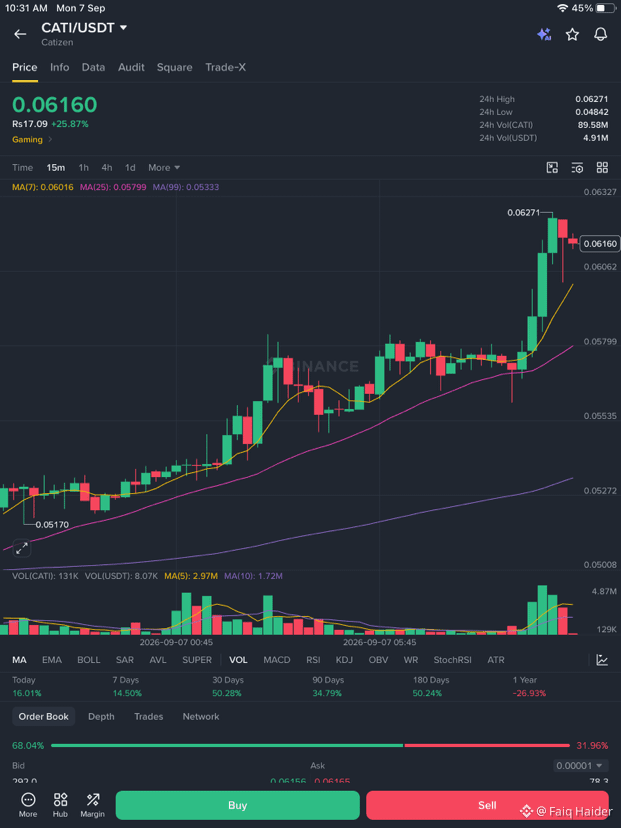
Task: Click the bid/ask ratio bar
Action: point(310,746)
